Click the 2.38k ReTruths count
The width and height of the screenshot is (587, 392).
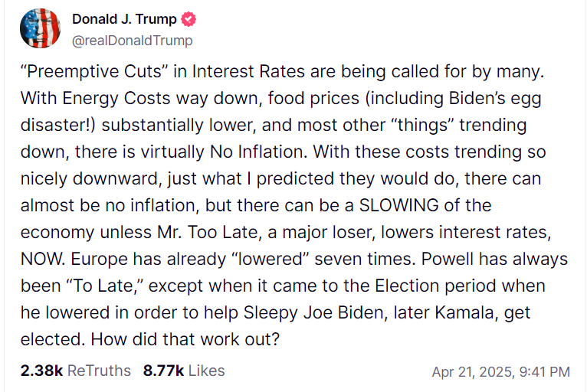(42, 371)
